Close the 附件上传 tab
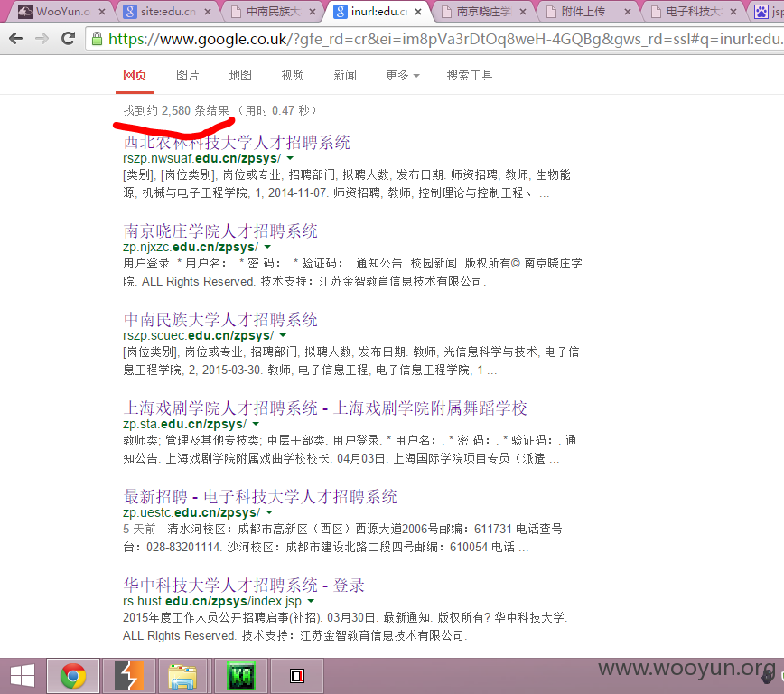Viewport: 784px width, 694px height. (x=628, y=12)
